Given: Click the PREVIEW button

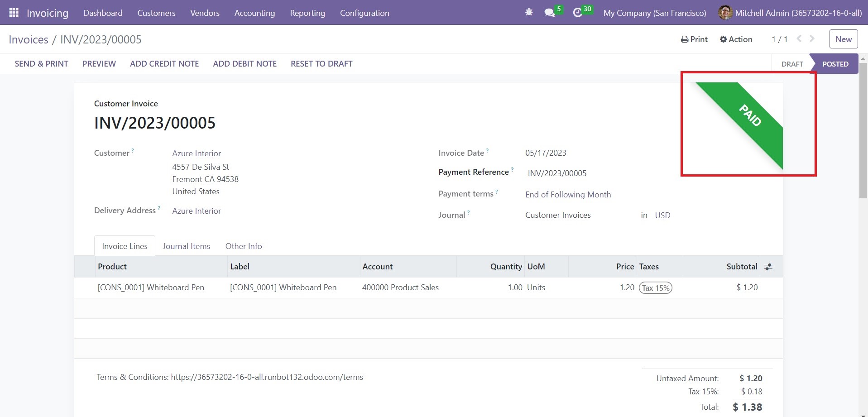Looking at the screenshot, I should [99, 64].
